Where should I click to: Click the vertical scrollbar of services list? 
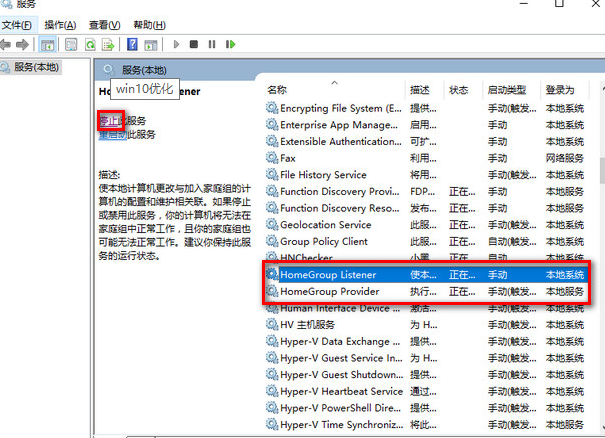pyautogui.click(x=598, y=250)
